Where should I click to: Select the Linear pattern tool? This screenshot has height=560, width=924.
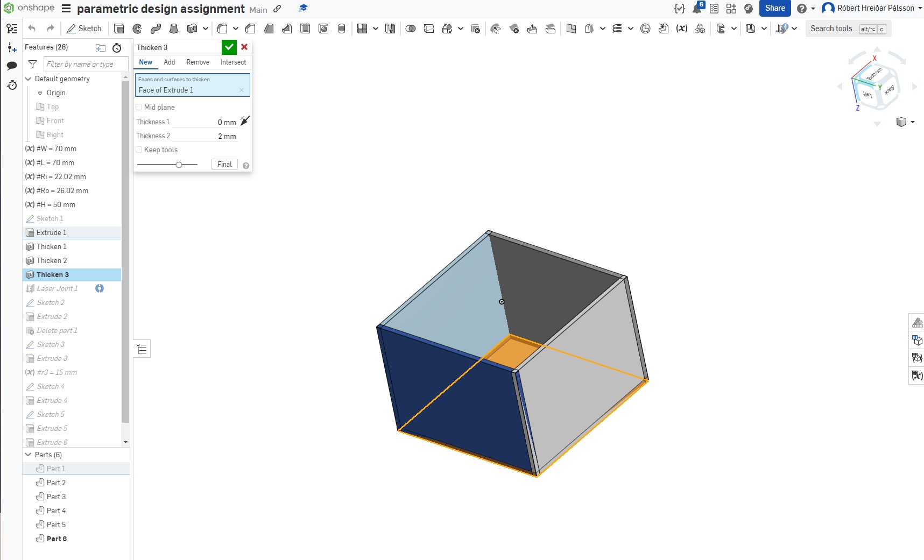tap(362, 29)
